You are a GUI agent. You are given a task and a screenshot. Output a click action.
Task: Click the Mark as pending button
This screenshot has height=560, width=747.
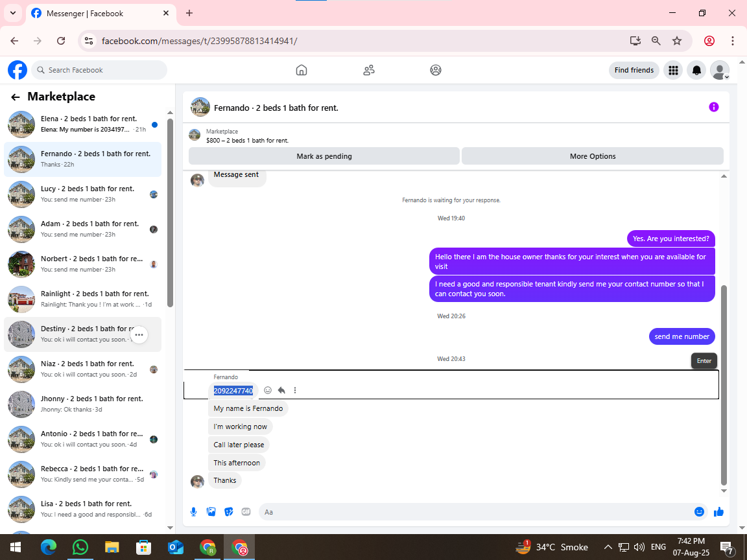(324, 156)
